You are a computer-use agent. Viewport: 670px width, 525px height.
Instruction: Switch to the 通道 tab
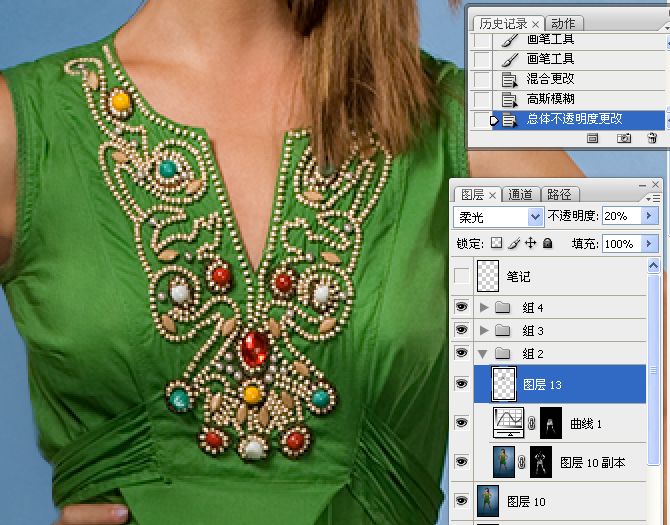tap(520, 195)
